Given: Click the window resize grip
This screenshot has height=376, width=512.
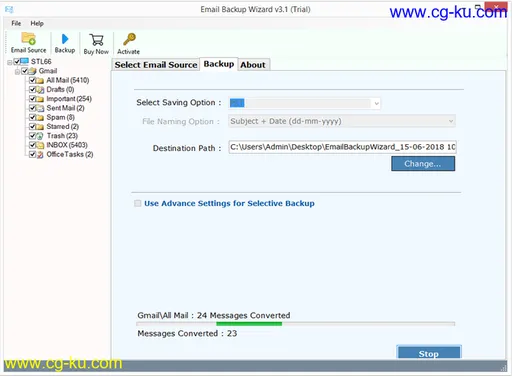Looking at the screenshot, I should tap(503, 368).
